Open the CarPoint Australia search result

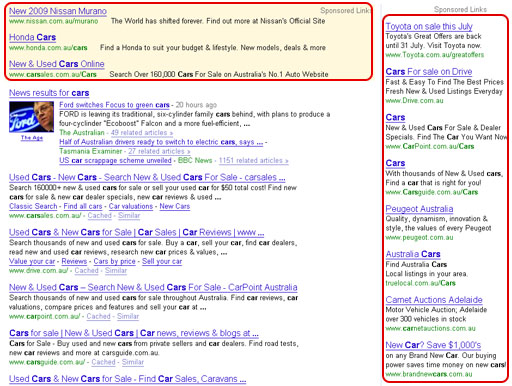153,287
